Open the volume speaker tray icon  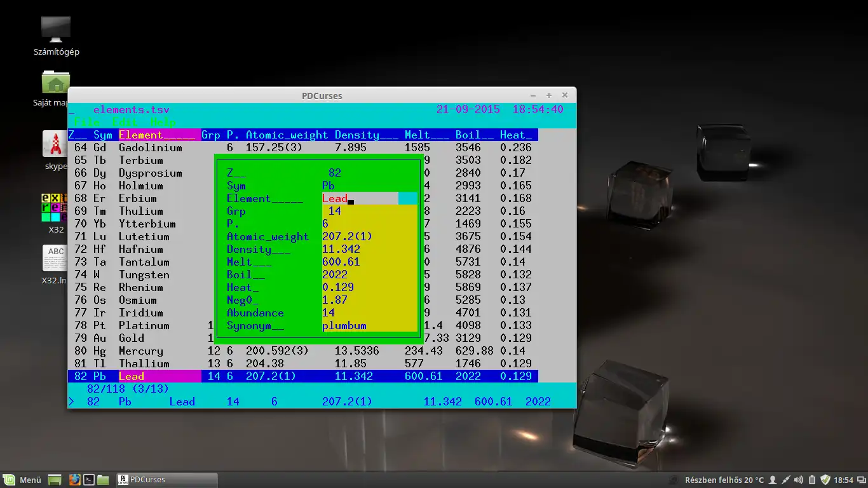pyautogui.click(x=799, y=480)
